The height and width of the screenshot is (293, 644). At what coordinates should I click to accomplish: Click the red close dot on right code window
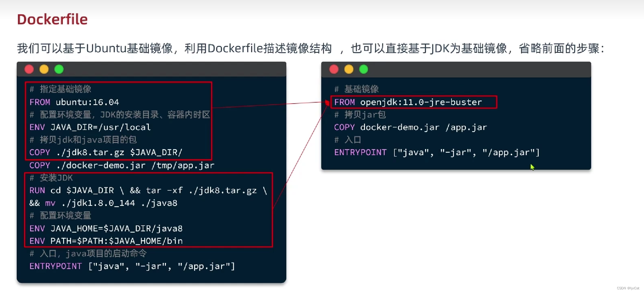point(334,69)
